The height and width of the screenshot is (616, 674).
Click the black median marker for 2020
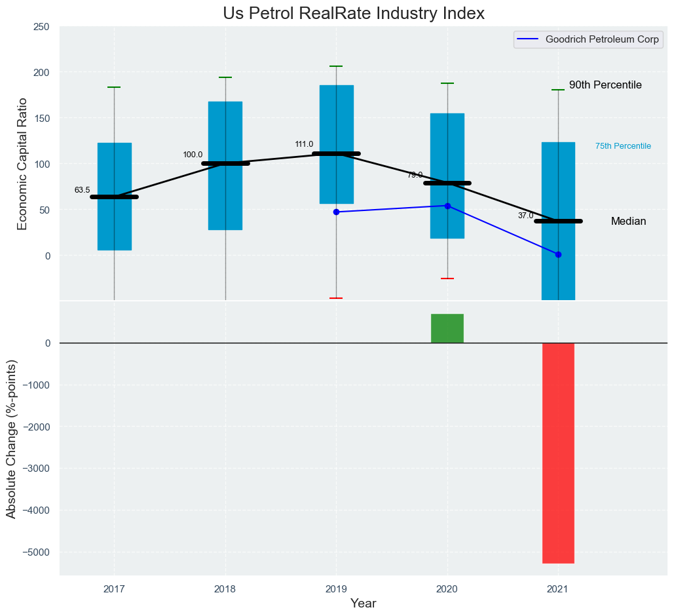click(447, 183)
